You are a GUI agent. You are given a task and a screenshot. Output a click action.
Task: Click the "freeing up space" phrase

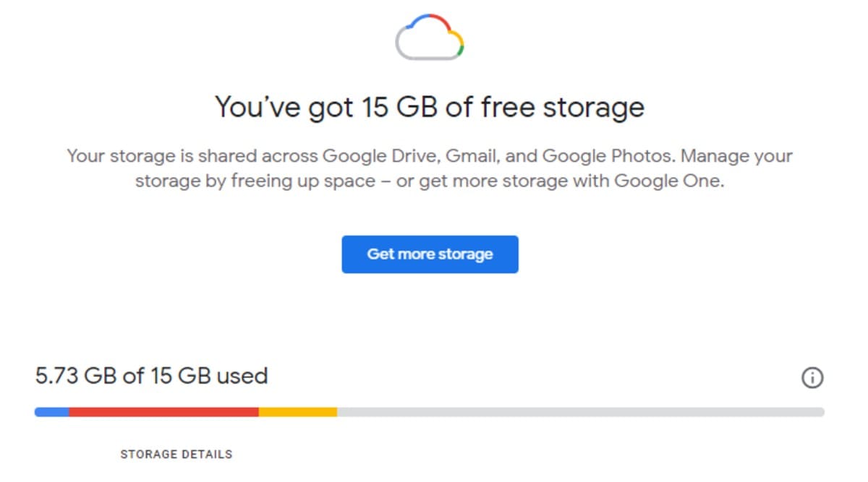(303, 181)
